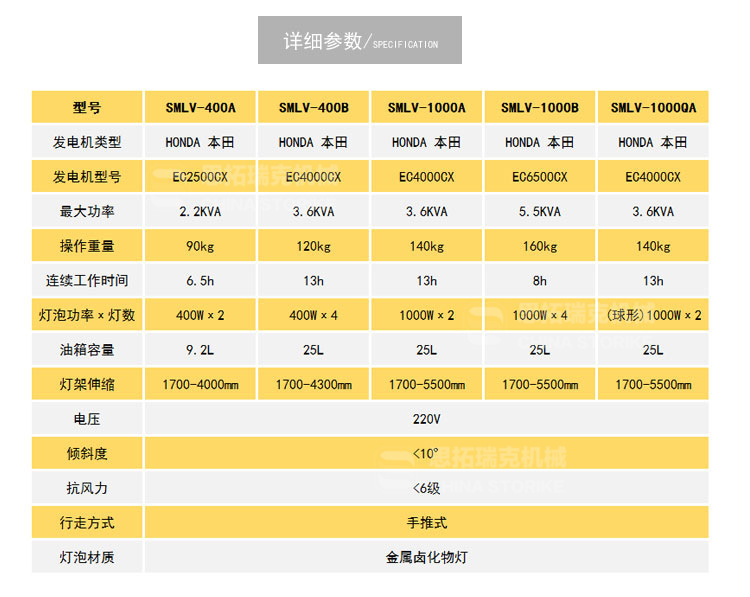Select the SMLV-400A column header

201,108
